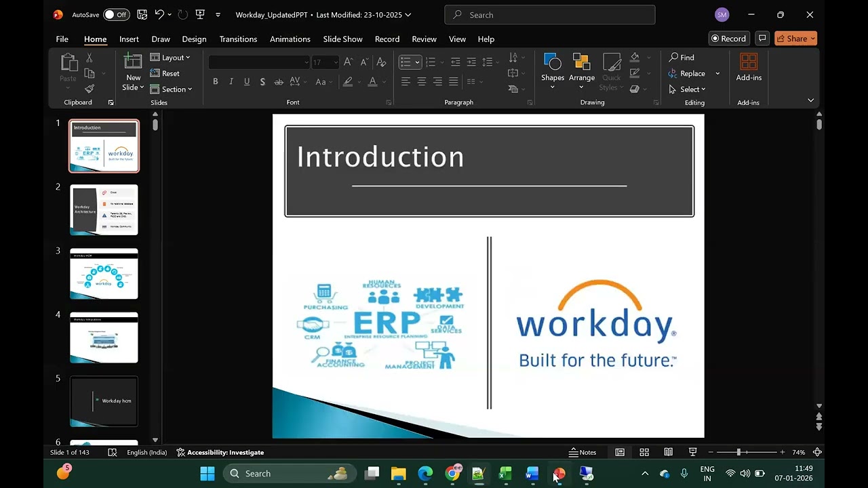The image size is (868, 488).
Task: Switch to Normal view icon
Action: click(x=620, y=452)
